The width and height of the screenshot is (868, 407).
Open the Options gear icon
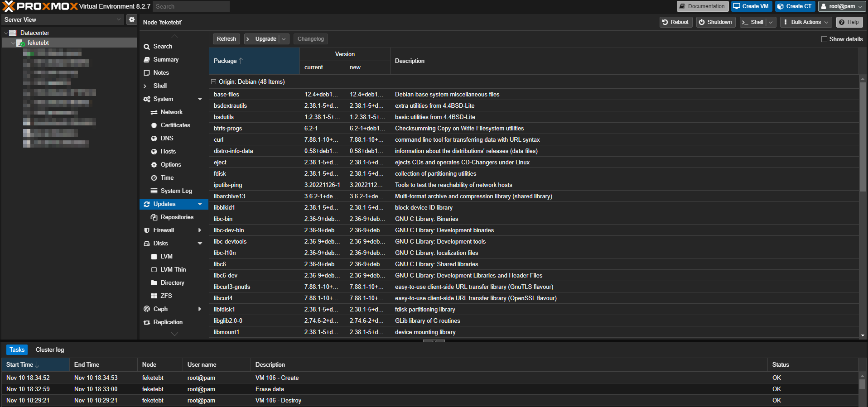[x=154, y=165]
